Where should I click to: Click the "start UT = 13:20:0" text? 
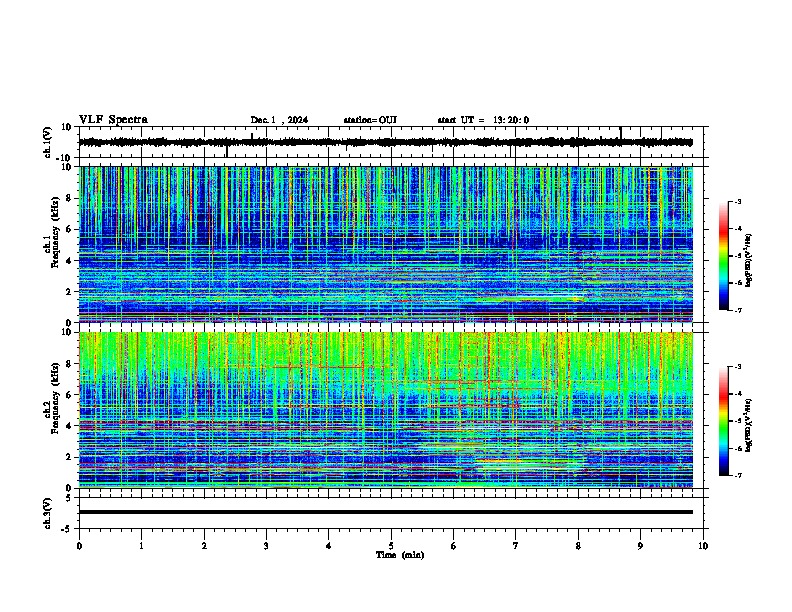coord(483,120)
